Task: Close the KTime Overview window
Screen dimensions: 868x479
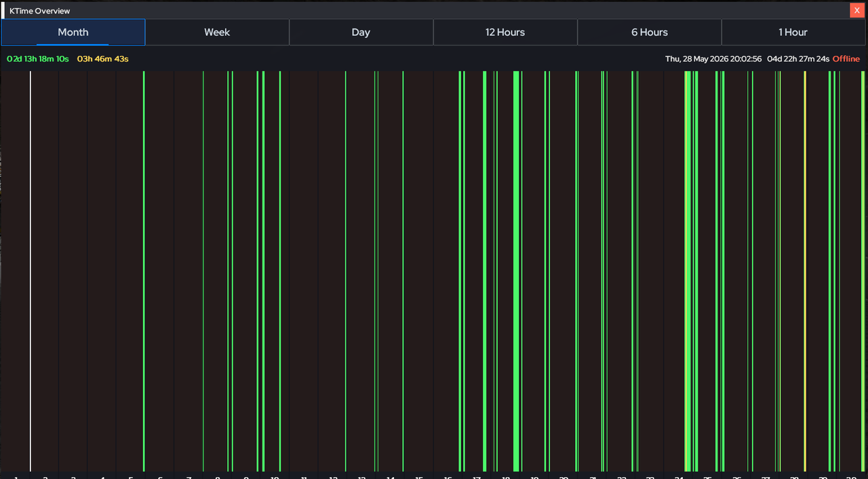Action: pyautogui.click(x=856, y=10)
